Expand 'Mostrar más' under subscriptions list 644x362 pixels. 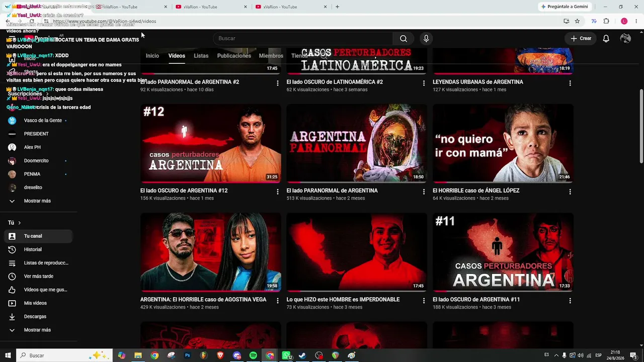pyautogui.click(x=37, y=201)
